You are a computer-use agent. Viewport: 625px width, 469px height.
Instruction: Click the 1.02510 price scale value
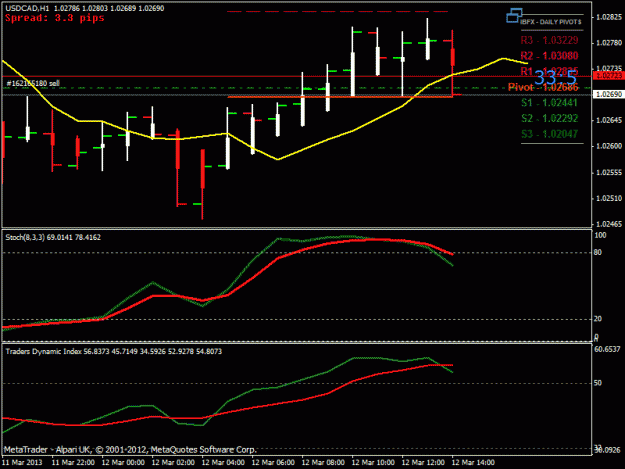pyautogui.click(x=609, y=198)
